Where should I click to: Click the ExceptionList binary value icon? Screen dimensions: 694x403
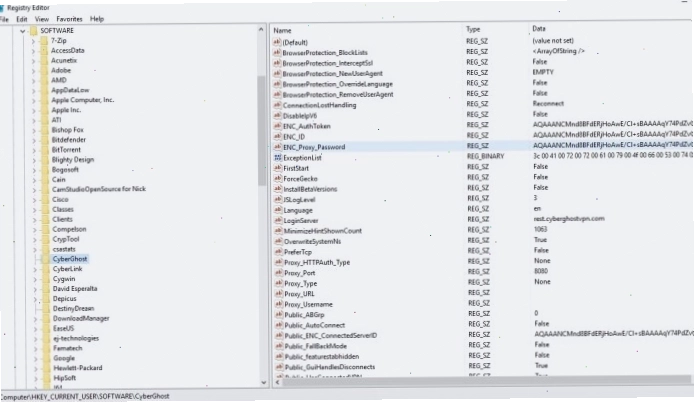click(278, 157)
